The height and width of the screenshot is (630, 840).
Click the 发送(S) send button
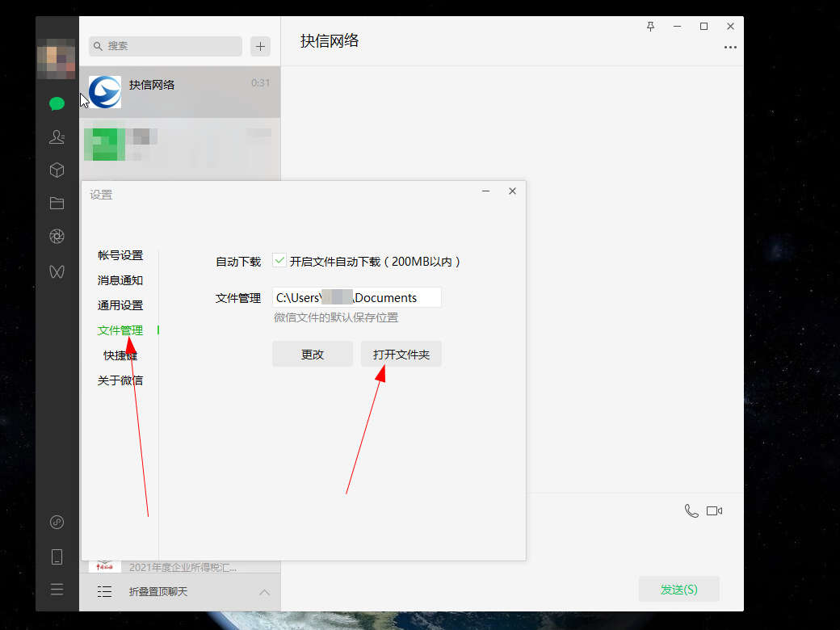(x=678, y=590)
